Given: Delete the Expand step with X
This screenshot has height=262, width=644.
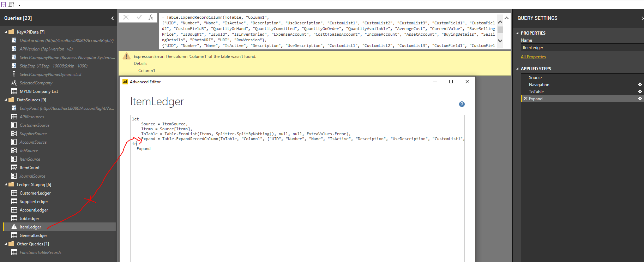Looking at the screenshot, I should click(x=525, y=99).
